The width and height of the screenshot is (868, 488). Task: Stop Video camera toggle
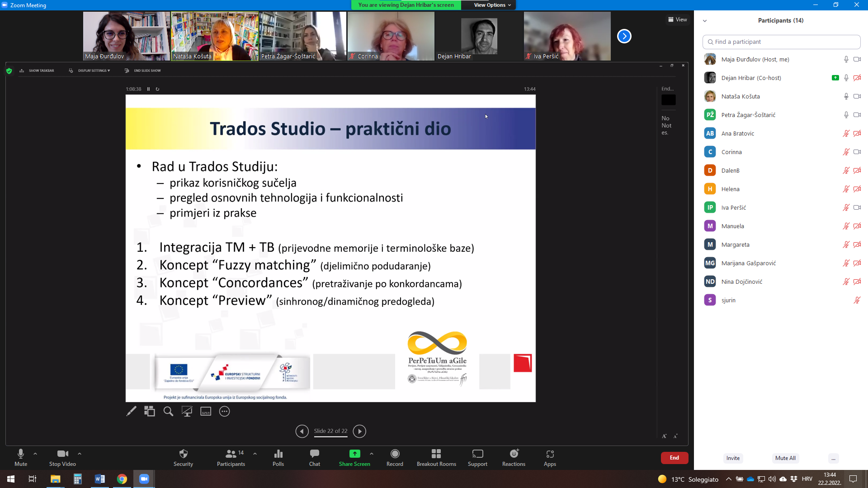click(x=62, y=457)
